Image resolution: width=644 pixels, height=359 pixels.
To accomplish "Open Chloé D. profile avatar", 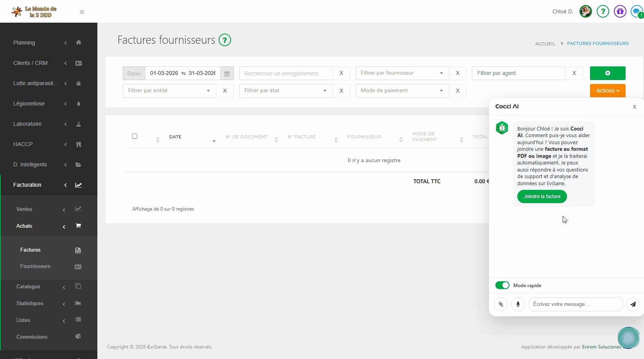I will coord(585,11).
